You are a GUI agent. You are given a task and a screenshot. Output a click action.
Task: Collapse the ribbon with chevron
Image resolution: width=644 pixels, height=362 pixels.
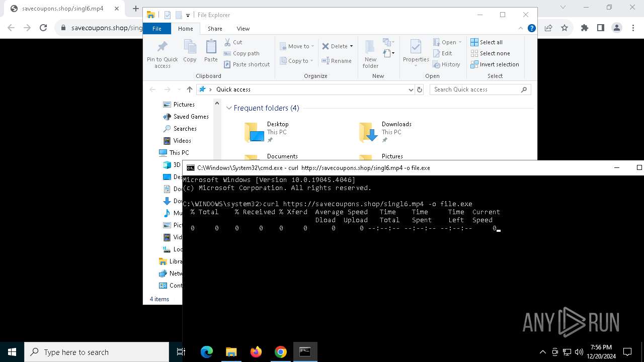click(521, 29)
